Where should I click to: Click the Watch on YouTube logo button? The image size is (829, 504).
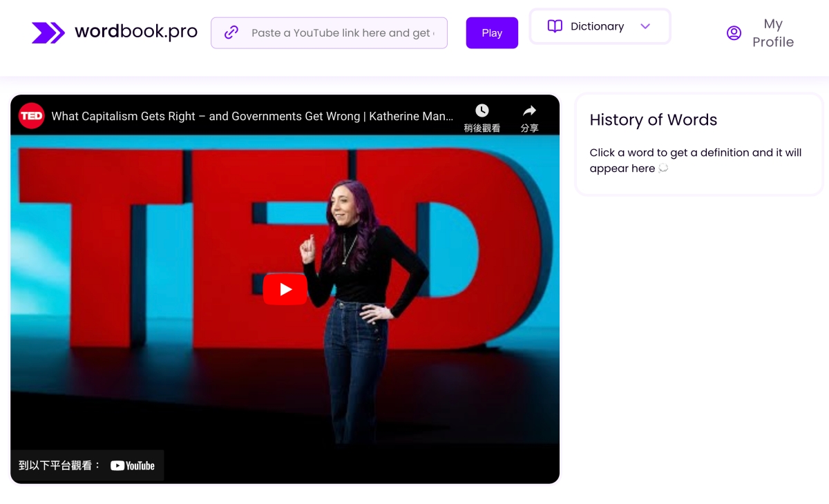pyautogui.click(x=132, y=466)
